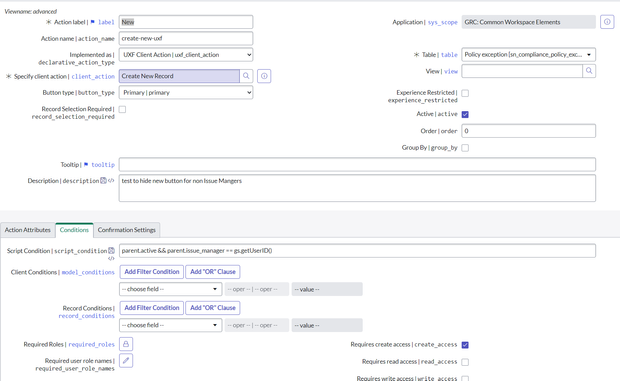This screenshot has height=381, width=620.
Task: Open the Table Policy exception dropdown
Action: [x=528, y=55]
